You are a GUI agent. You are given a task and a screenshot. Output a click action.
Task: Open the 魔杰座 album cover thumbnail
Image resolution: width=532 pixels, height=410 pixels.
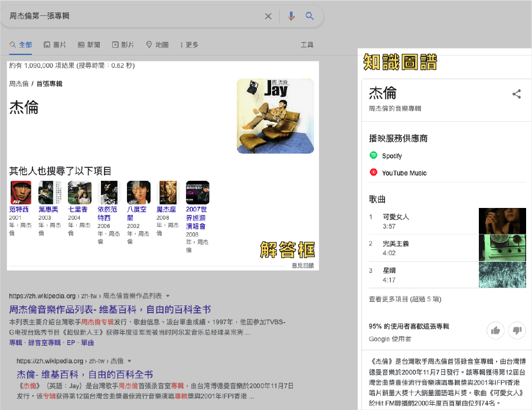coord(168,193)
